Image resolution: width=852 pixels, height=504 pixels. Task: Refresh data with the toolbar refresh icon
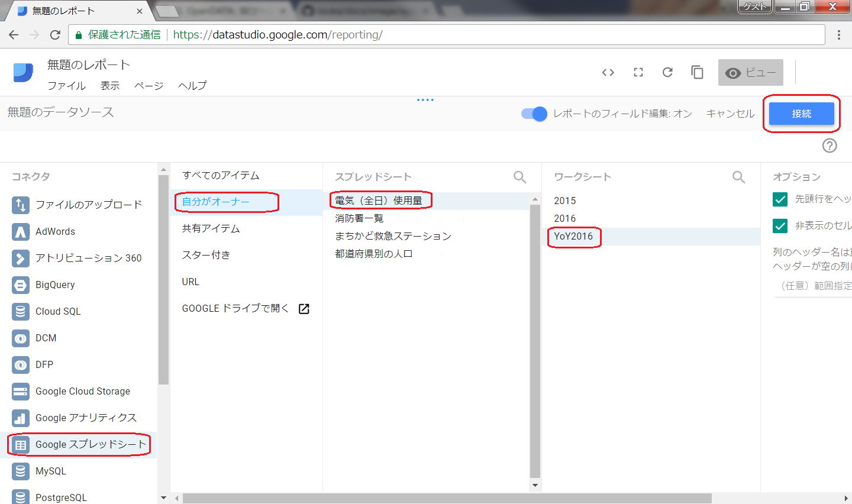click(667, 72)
